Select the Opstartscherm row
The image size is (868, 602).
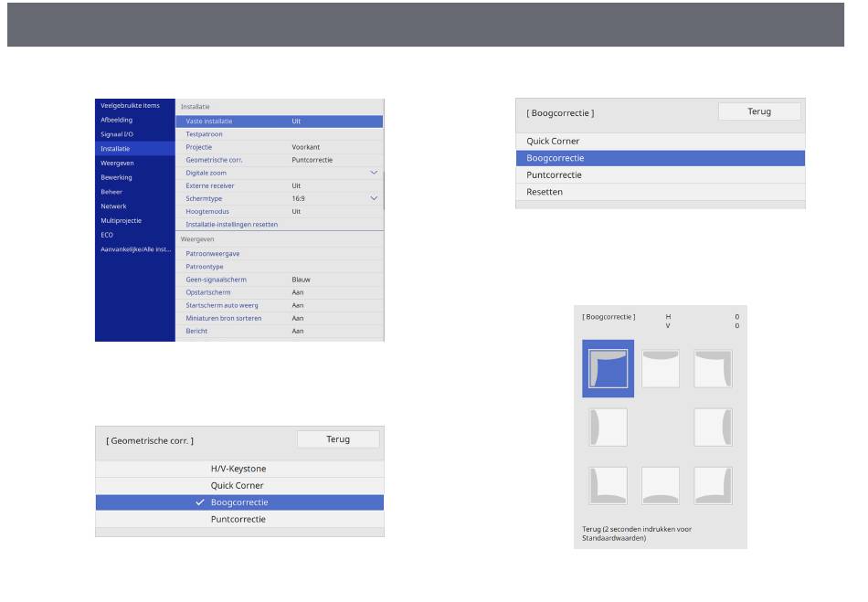(280, 292)
